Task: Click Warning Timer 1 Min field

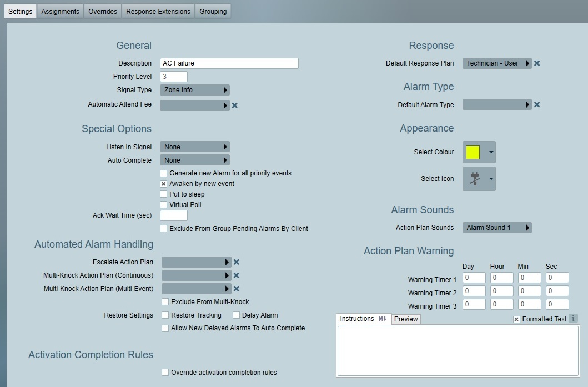Action: (x=530, y=278)
